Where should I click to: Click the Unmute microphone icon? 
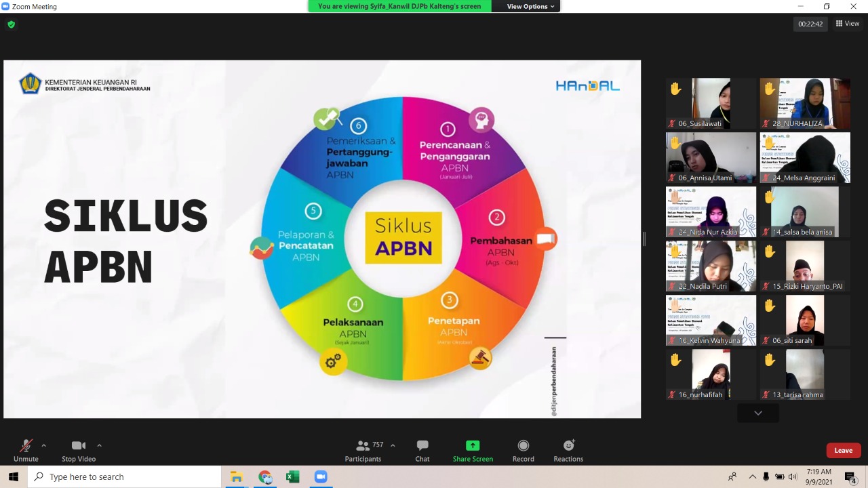[26, 446]
